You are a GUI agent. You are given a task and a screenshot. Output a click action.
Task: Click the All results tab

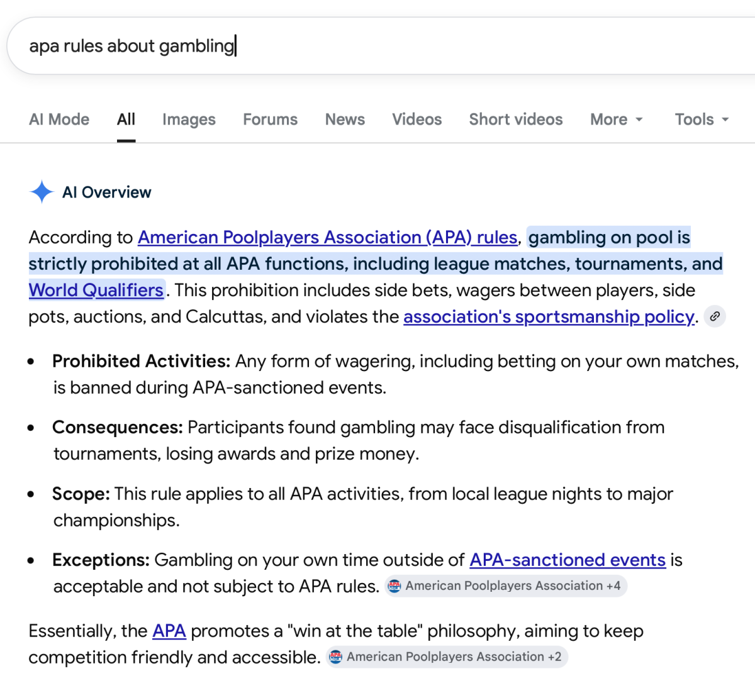[126, 119]
